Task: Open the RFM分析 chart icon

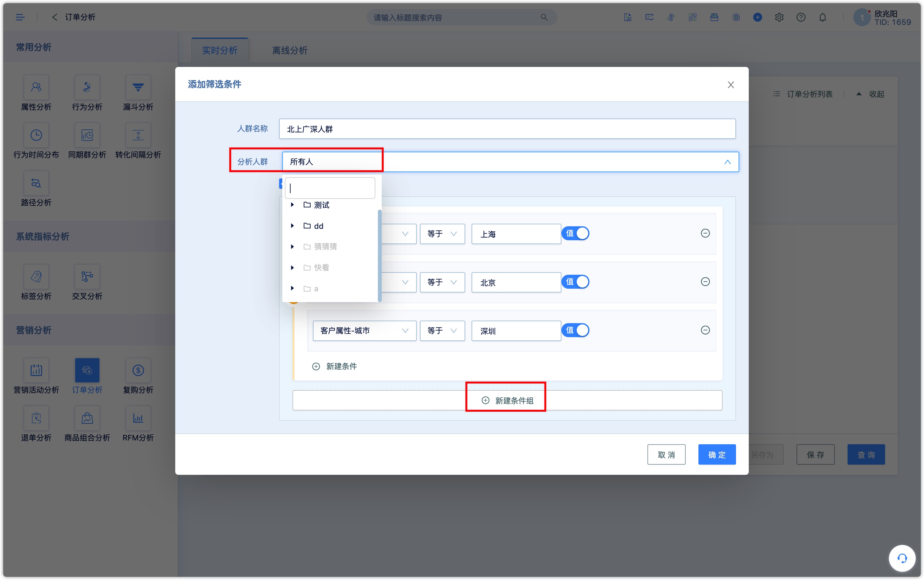Action: [x=138, y=418]
